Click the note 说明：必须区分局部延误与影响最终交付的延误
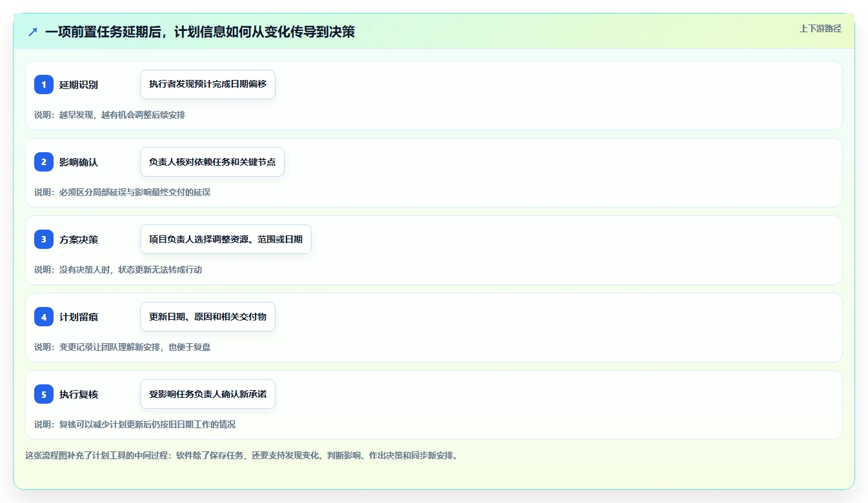 click(x=123, y=192)
